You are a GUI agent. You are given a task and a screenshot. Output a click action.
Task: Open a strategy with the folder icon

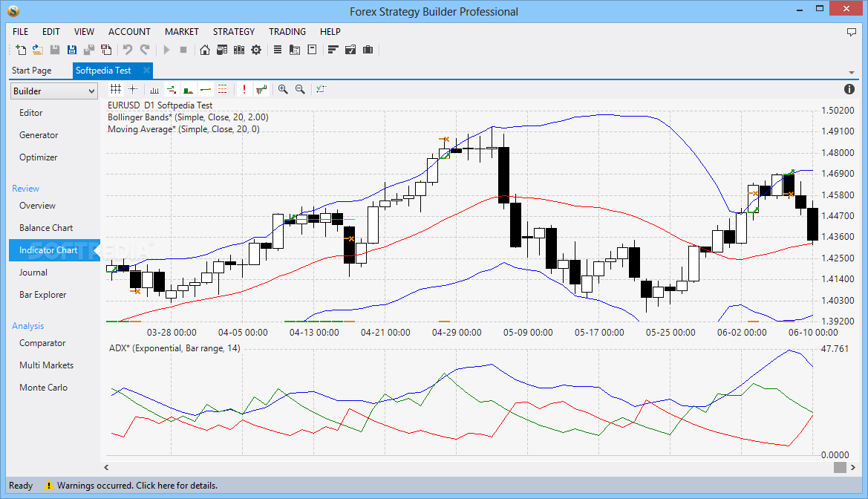(x=38, y=50)
